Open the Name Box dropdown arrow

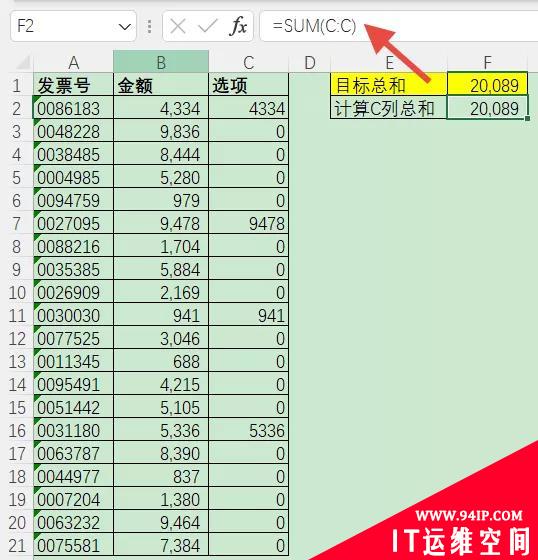pyautogui.click(x=125, y=26)
